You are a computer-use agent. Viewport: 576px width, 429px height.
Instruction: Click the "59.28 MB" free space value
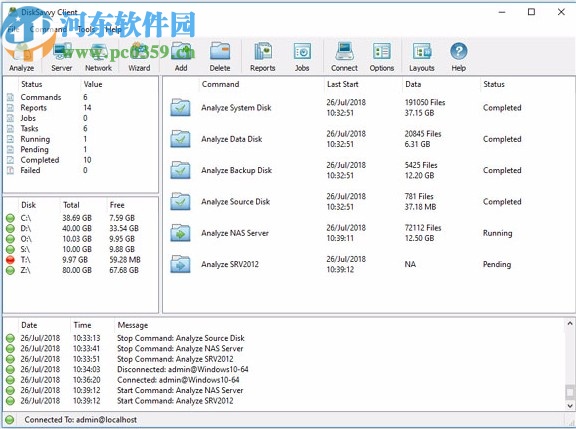click(125, 260)
